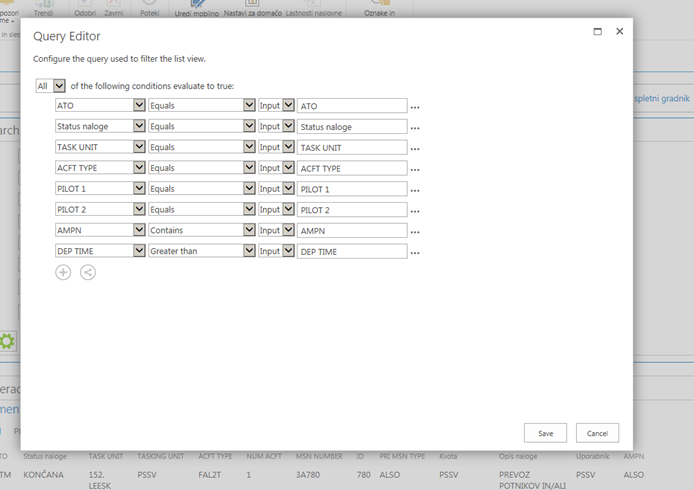Open the All/Any conditions dropdown
The height and width of the screenshot is (490, 694).
tap(51, 86)
